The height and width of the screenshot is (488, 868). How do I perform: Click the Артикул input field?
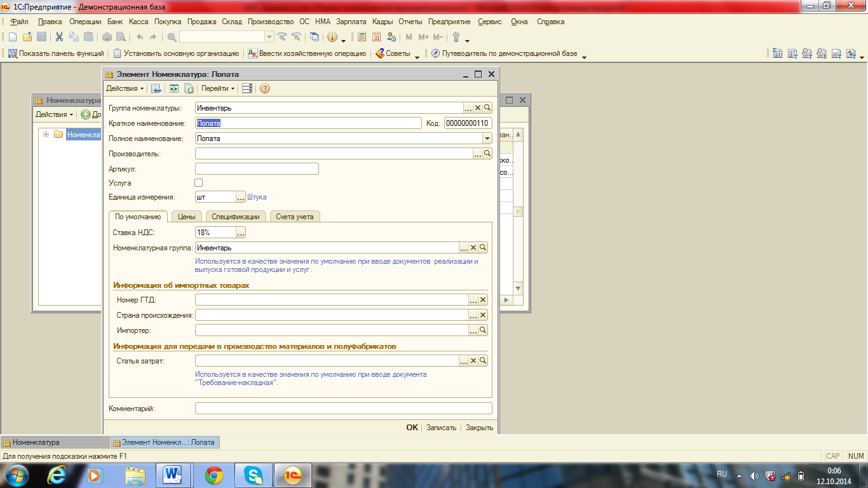(x=257, y=169)
